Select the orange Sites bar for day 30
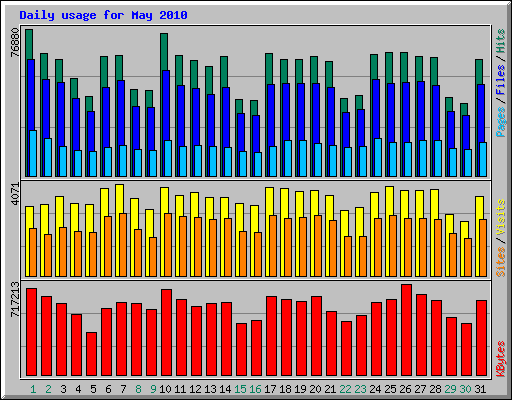 [x=468, y=257]
